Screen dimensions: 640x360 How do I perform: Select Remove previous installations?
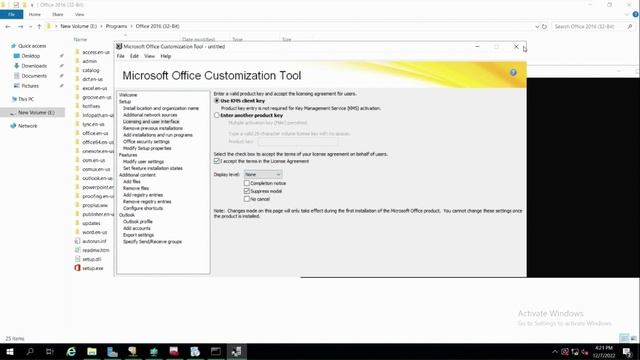pyautogui.click(x=153, y=128)
